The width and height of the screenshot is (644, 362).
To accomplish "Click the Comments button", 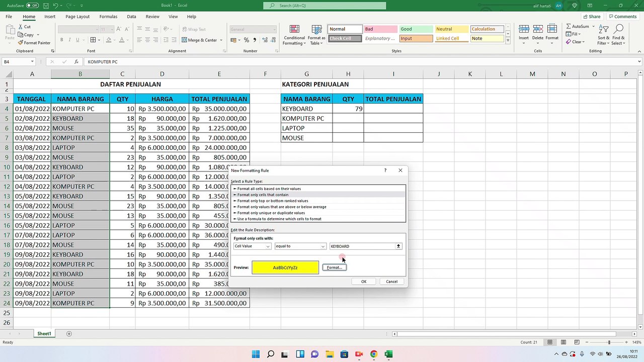I will tap(622, 17).
